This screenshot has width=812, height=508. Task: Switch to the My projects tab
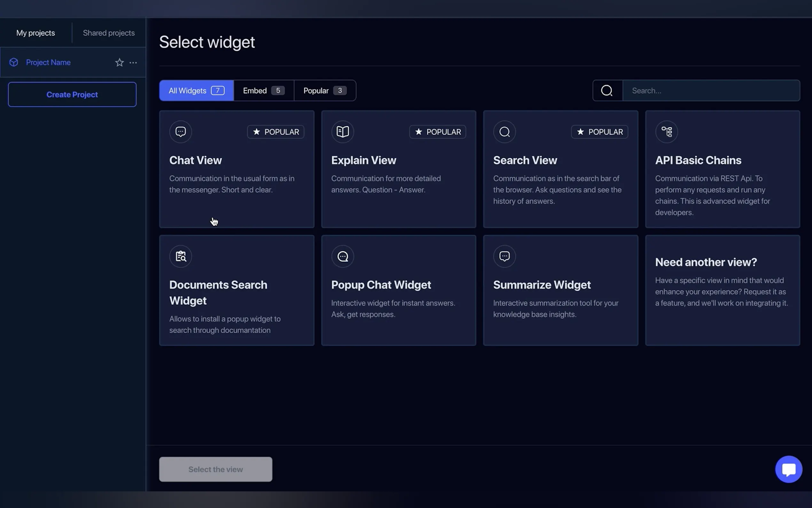35,33
